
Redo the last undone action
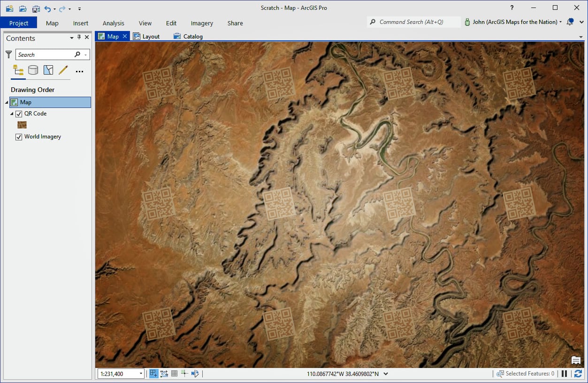point(62,8)
